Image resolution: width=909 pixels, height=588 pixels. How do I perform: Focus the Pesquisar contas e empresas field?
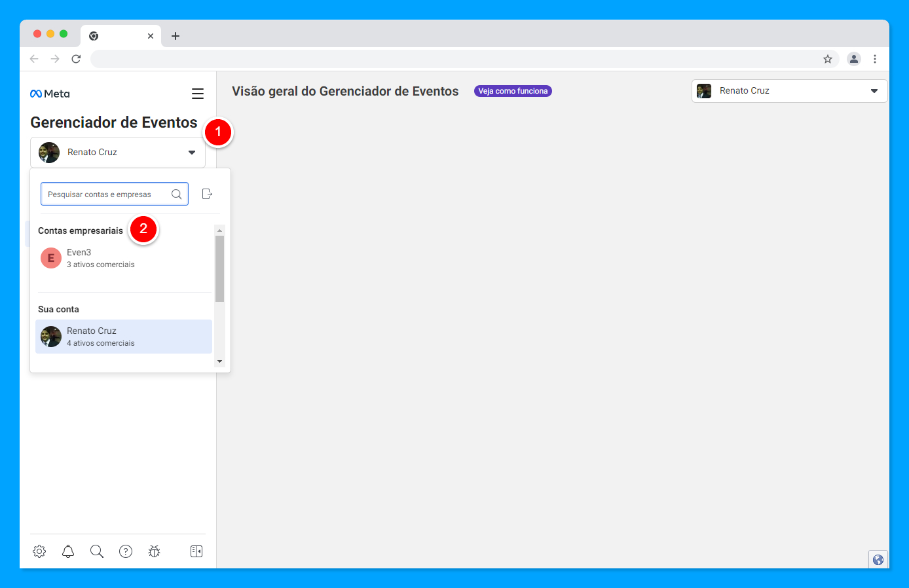pos(115,194)
